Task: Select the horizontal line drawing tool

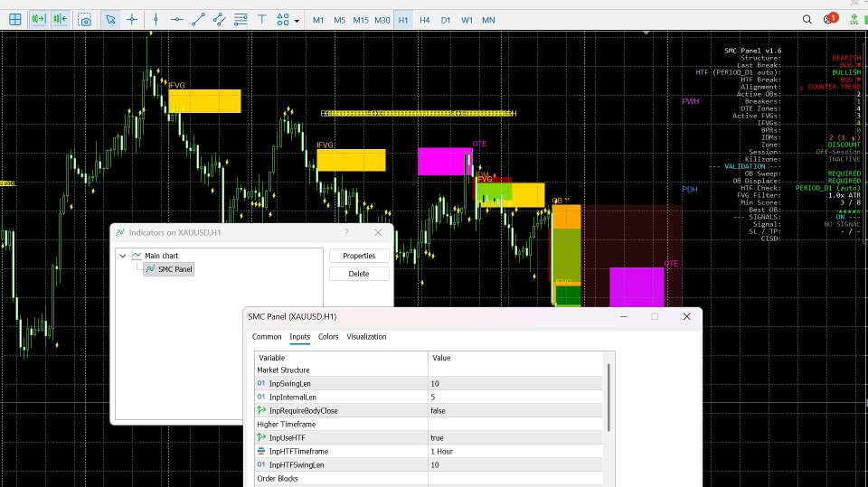Action: (x=177, y=20)
